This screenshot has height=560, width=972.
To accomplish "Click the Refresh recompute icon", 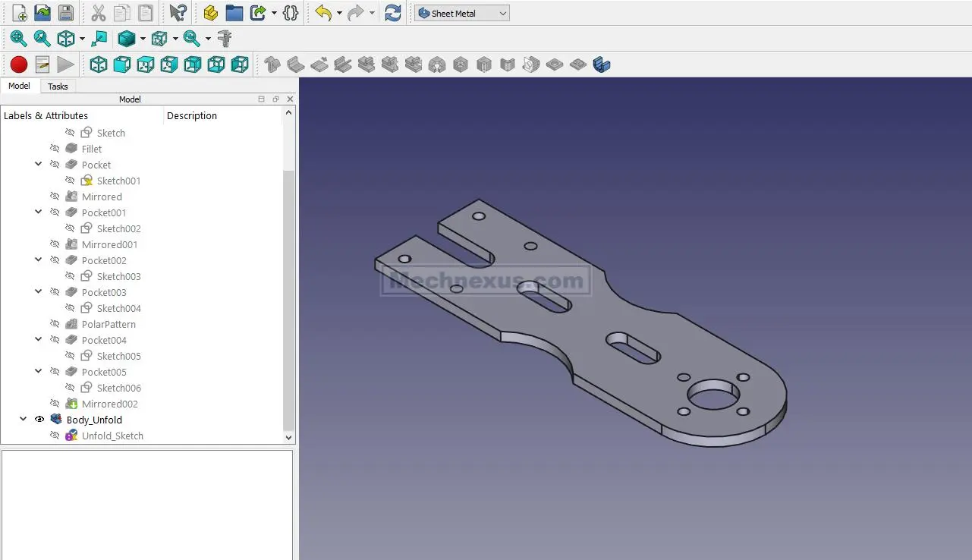I will coord(392,13).
